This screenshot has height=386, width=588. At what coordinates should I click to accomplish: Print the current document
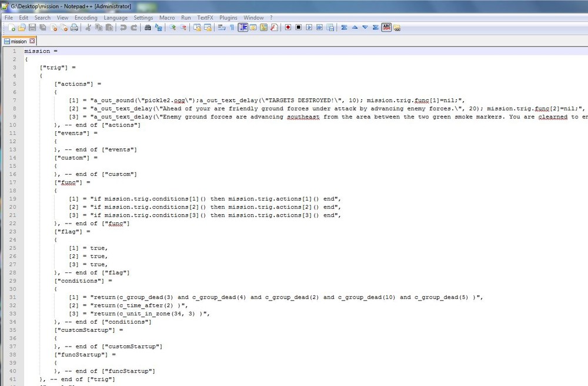(73, 27)
